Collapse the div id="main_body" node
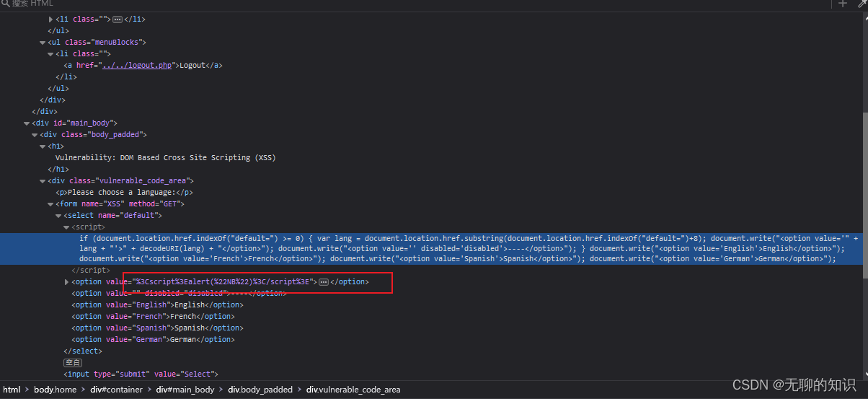This screenshot has height=399, width=868. tap(27, 123)
